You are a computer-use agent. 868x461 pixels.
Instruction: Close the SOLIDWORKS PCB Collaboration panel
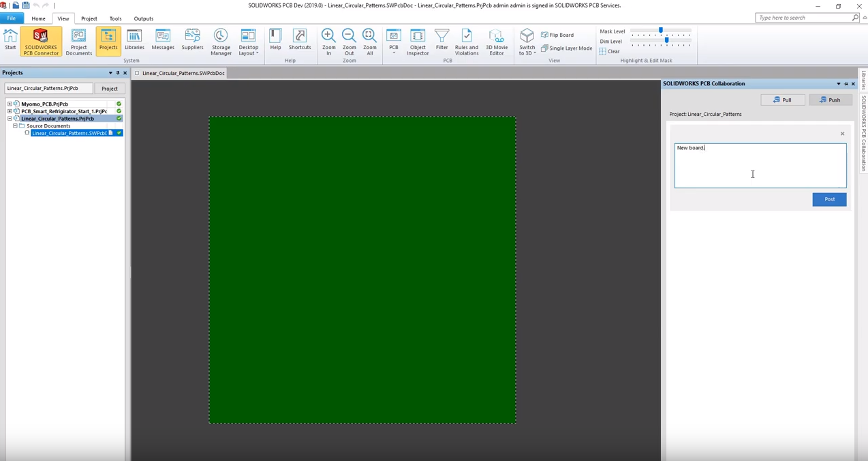[x=853, y=84]
